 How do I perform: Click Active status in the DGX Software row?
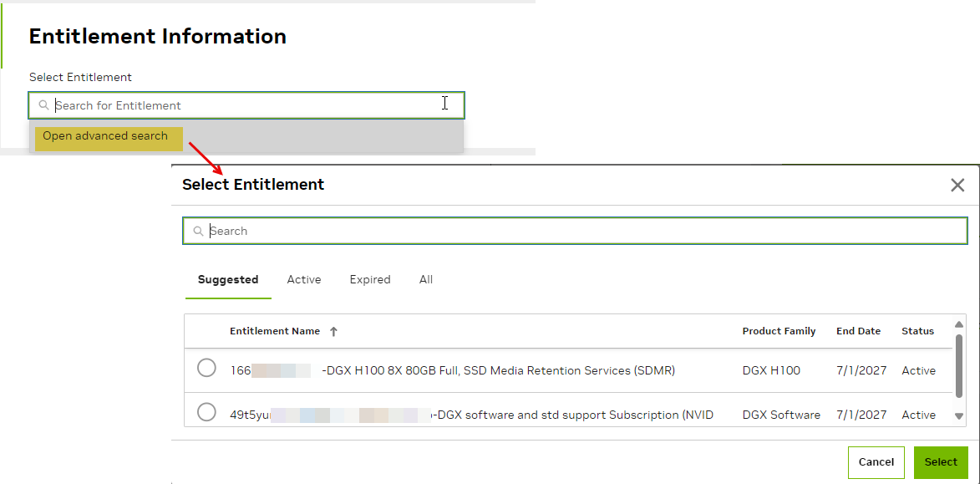[918, 415]
